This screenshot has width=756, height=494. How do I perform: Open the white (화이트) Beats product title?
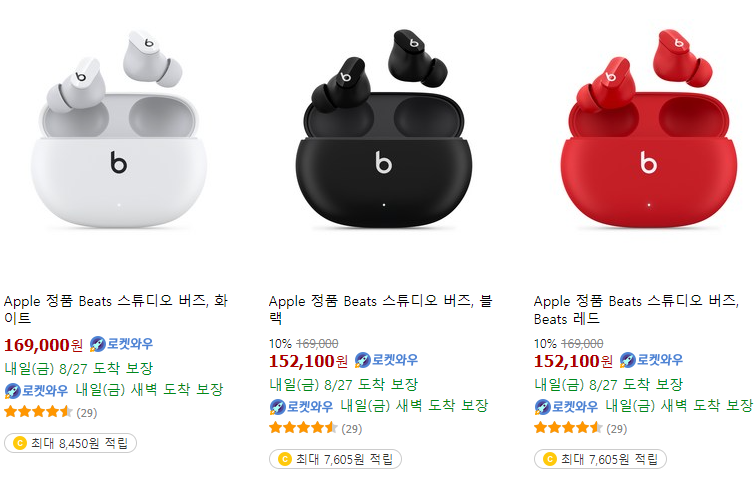[116, 309]
